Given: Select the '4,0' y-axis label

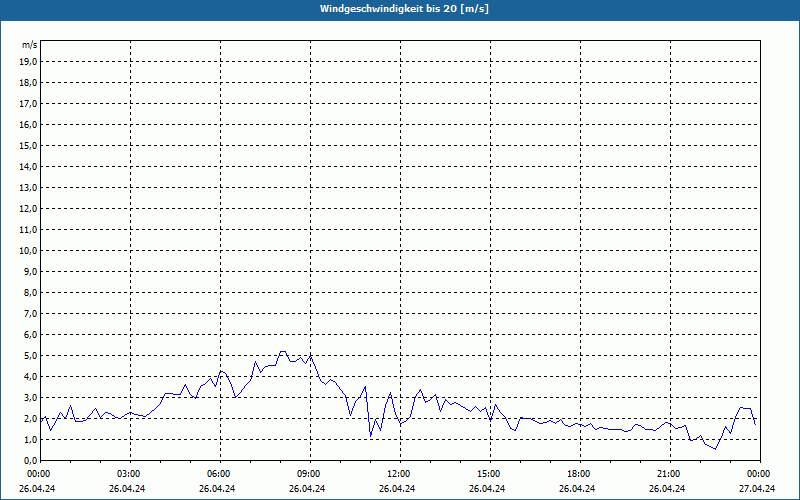Looking at the screenshot, I should (30, 376).
